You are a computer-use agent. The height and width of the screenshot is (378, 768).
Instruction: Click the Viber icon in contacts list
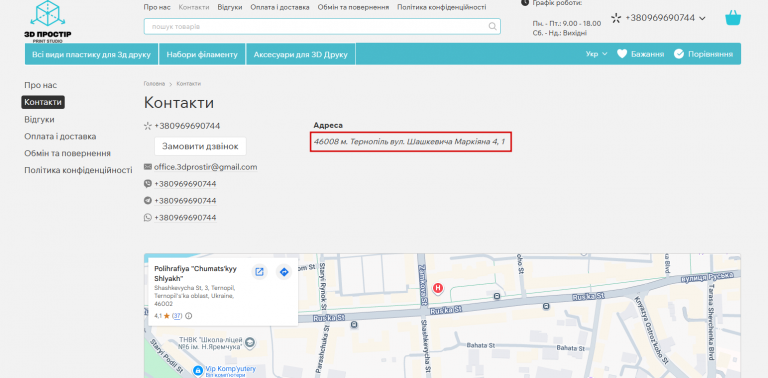coord(147,184)
